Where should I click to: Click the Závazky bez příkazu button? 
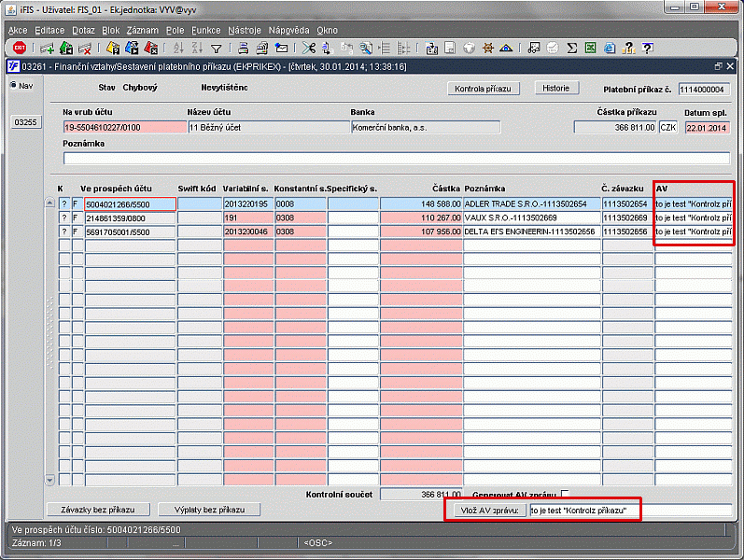click(x=98, y=510)
